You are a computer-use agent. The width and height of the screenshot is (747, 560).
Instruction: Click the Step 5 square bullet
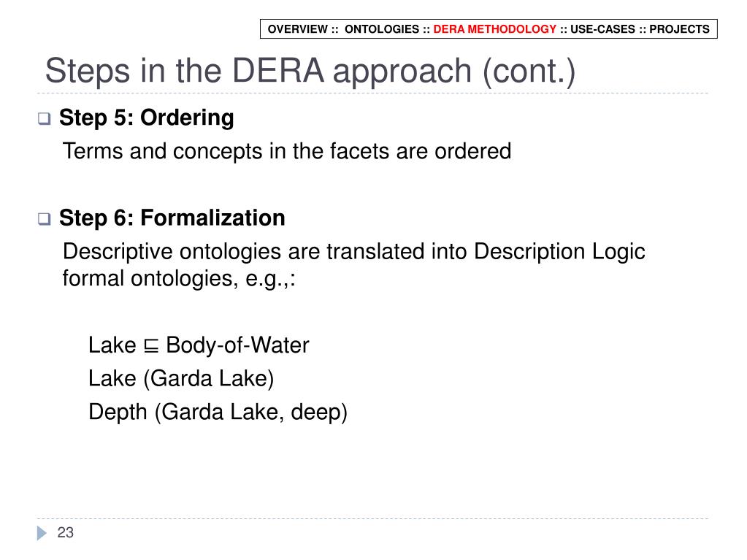pos(45,118)
